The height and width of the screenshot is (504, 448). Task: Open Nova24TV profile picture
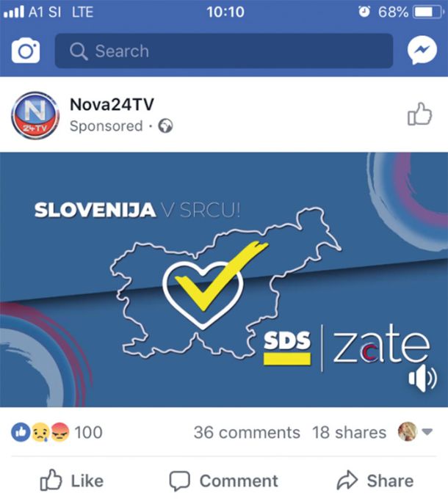tap(35, 115)
